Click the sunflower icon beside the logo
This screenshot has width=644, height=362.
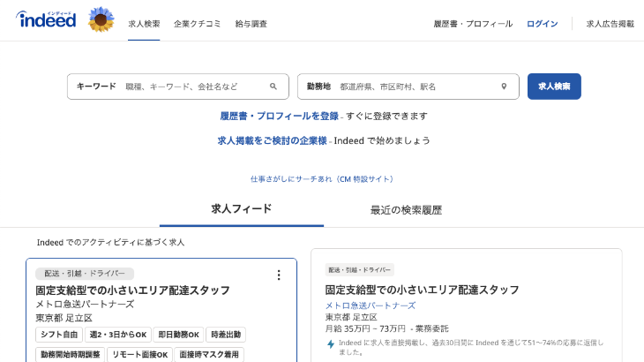(101, 19)
